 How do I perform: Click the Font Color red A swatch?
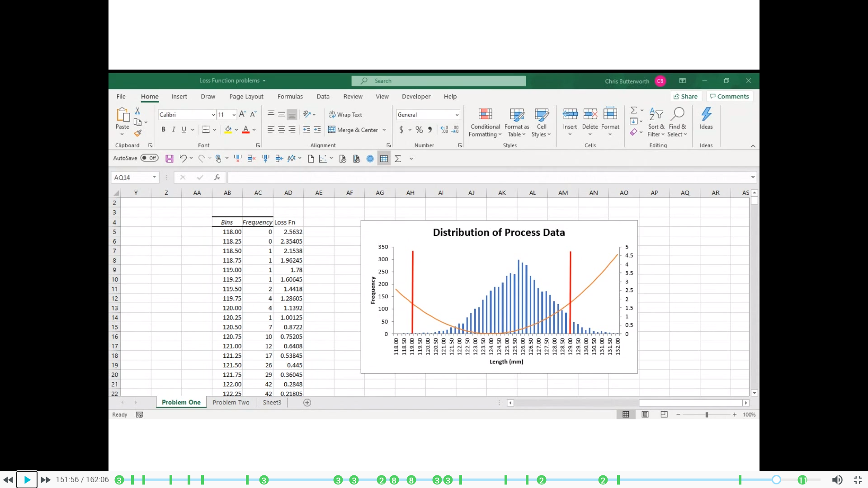point(246,130)
